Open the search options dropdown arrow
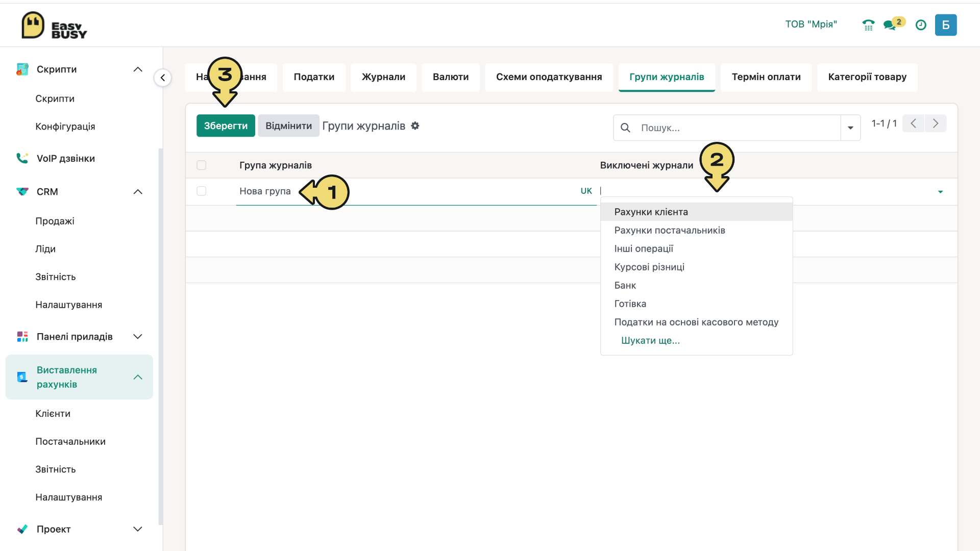The image size is (980, 551). (x=850, y=128)
